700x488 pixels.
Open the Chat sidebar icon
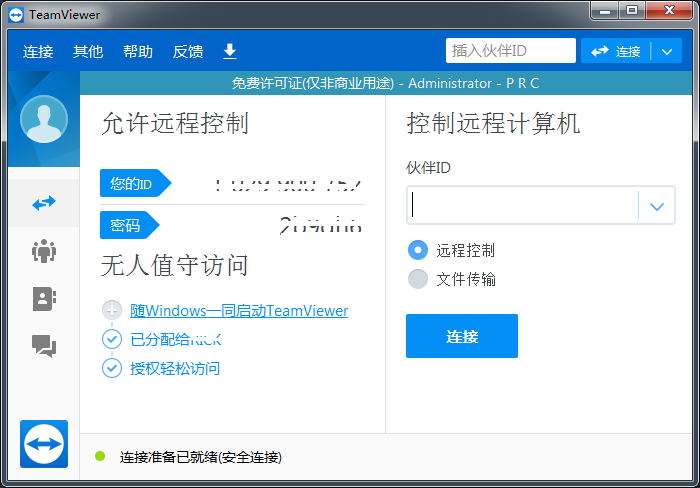click(43, 346)
